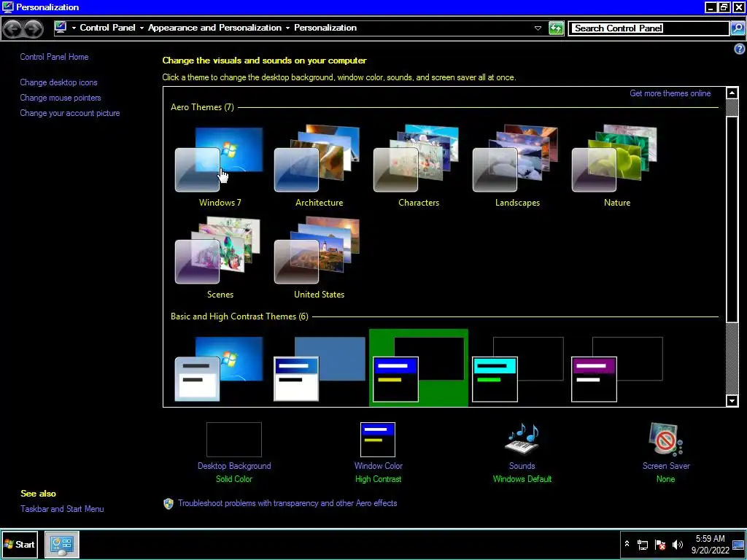Choose the Scenes theme
Image resolution: width=747 pixels, height=560 pixels.
219,257
